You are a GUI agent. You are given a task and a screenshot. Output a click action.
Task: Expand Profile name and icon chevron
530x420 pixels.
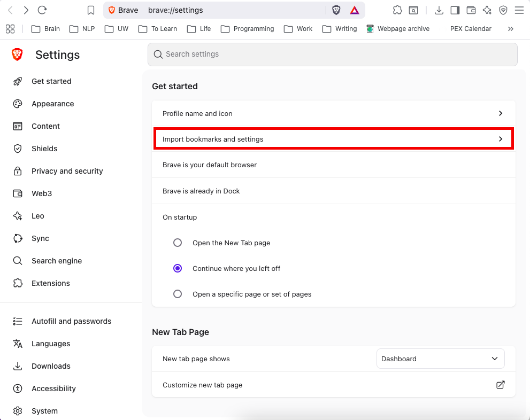(501, 113)
